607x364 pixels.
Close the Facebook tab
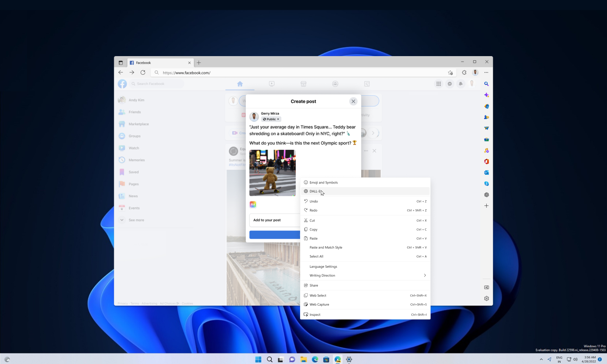(189, 63)
